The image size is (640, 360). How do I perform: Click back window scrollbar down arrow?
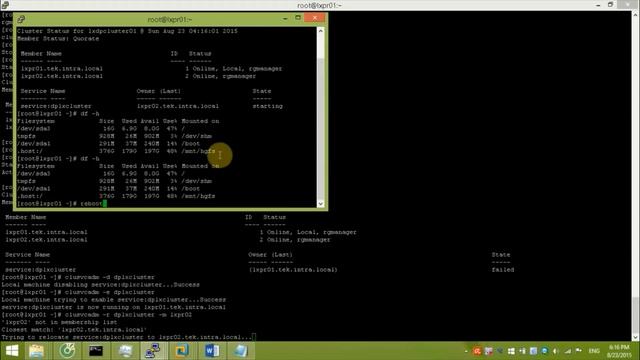click(x=636, y=337)
